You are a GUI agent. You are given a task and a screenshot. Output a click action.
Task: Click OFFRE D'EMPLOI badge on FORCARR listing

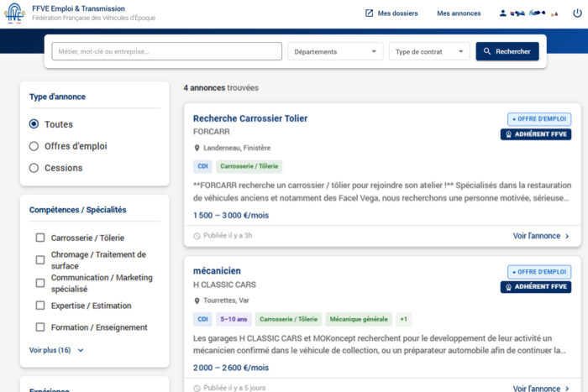click(x=539, y=119)
